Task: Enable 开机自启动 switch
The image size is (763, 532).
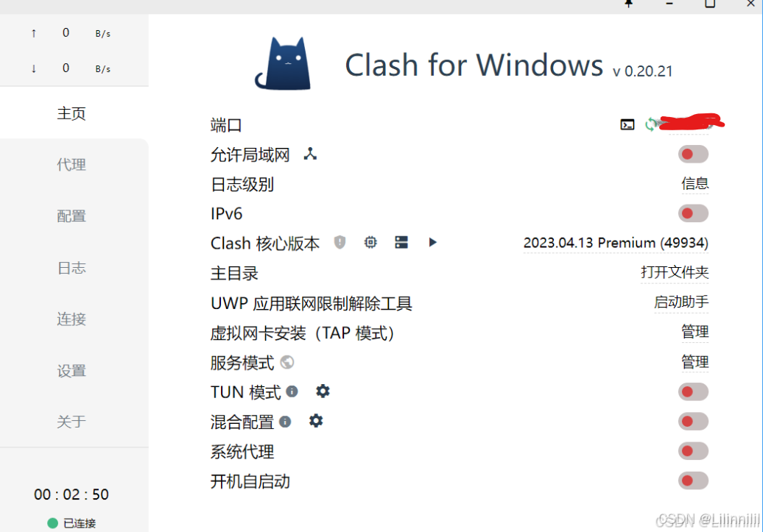Action: click(693, 480)
